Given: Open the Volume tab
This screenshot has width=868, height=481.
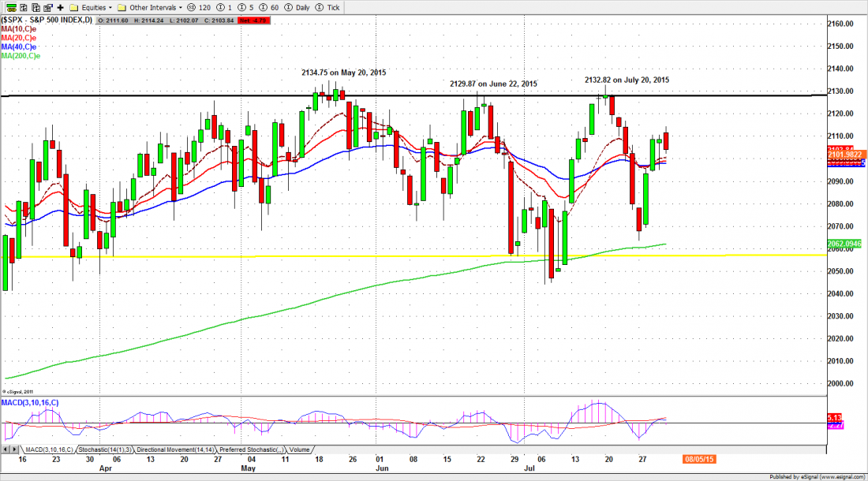Looking at the screenshot, I should 301,449.
